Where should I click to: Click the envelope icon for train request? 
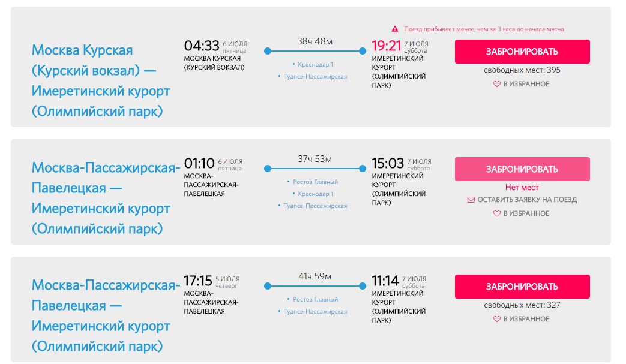pyautogui.click(x=471, y=200)
